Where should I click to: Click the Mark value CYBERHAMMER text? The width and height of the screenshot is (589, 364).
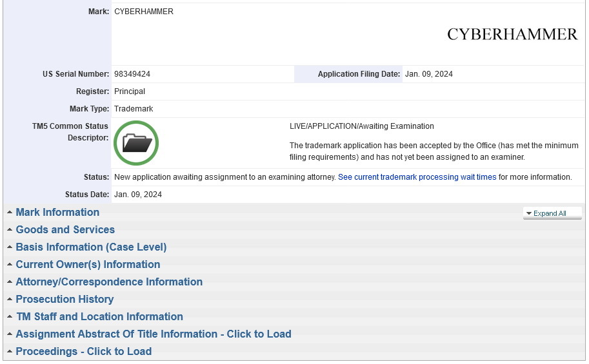[144, 12]
